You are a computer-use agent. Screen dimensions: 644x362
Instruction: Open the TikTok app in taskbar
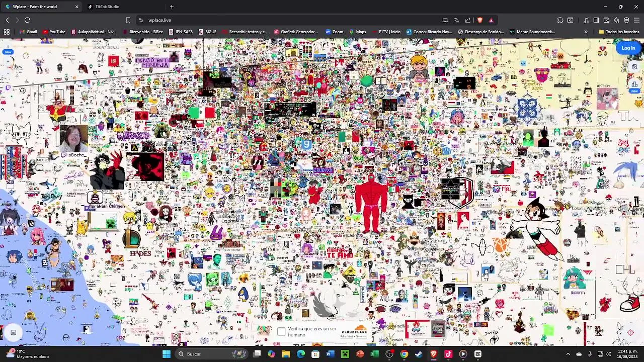click(448, 354)
